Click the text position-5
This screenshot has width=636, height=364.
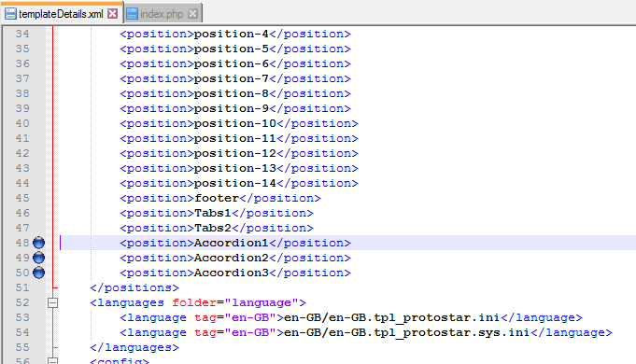[232, 49]
